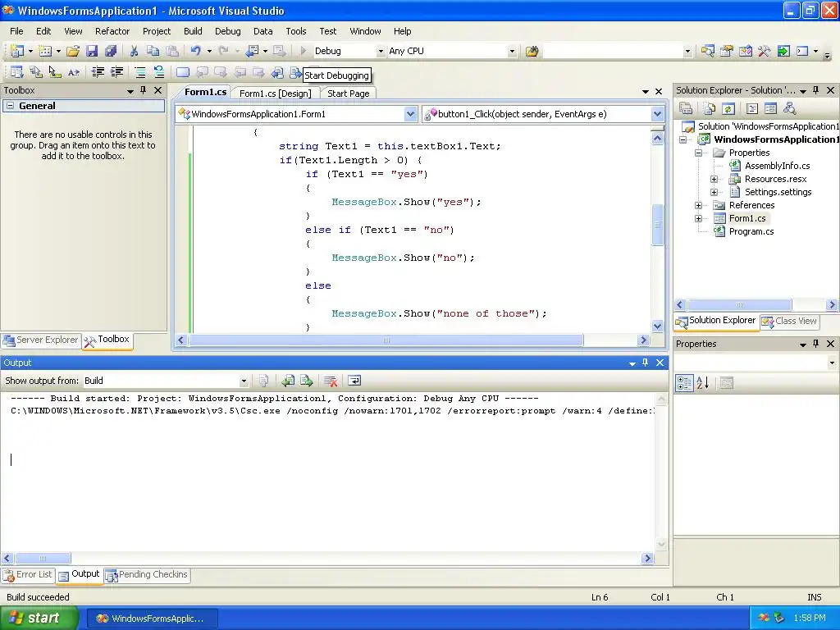The width and height of the screenshot is (840, 630).
Task: Toggle auto-hide pin on Solution Explorer
Action: tap(816, 90)
